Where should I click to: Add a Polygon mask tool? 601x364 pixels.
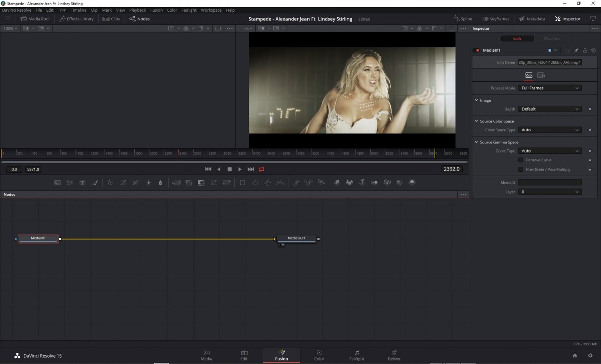coord(268,183)
